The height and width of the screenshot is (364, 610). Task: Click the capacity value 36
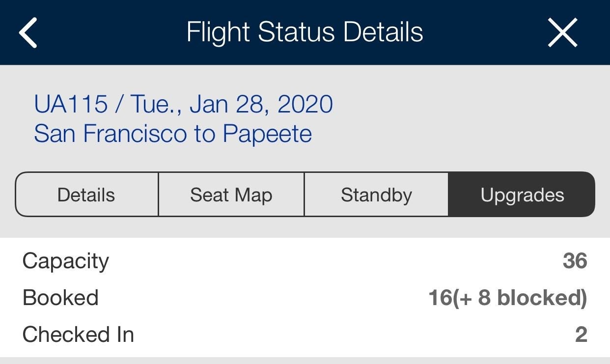click(575, 261)
